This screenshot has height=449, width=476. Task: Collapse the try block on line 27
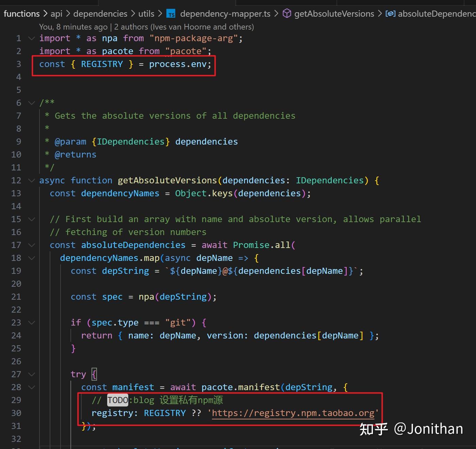coord(31,374)
